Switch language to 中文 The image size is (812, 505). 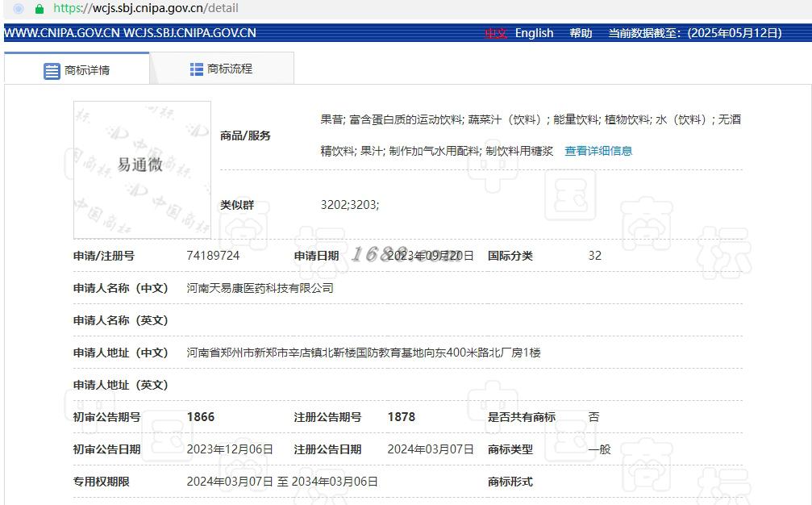click(x=496, y=33)
